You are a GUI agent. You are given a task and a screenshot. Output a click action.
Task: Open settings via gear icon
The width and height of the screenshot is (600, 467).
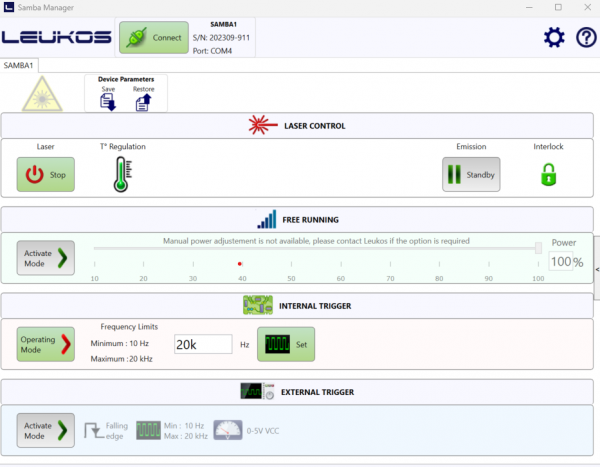coord(554,38)
